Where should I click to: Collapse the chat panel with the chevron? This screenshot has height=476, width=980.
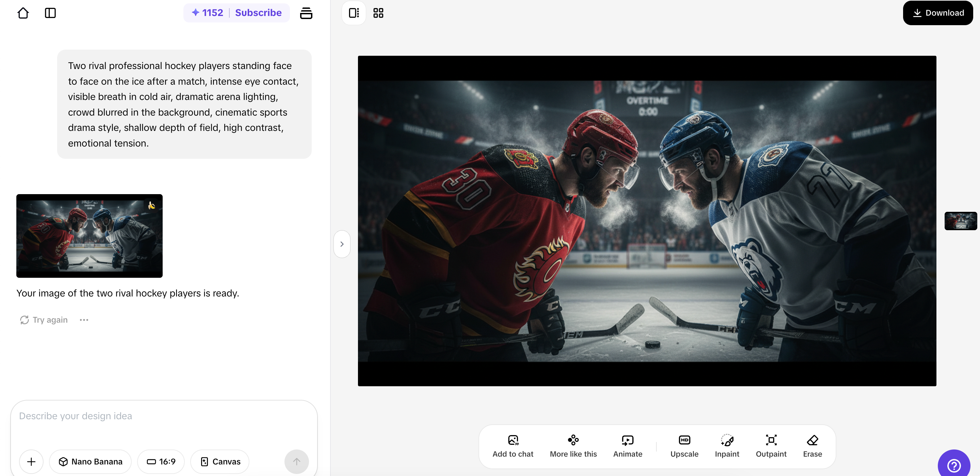point(341,244)
